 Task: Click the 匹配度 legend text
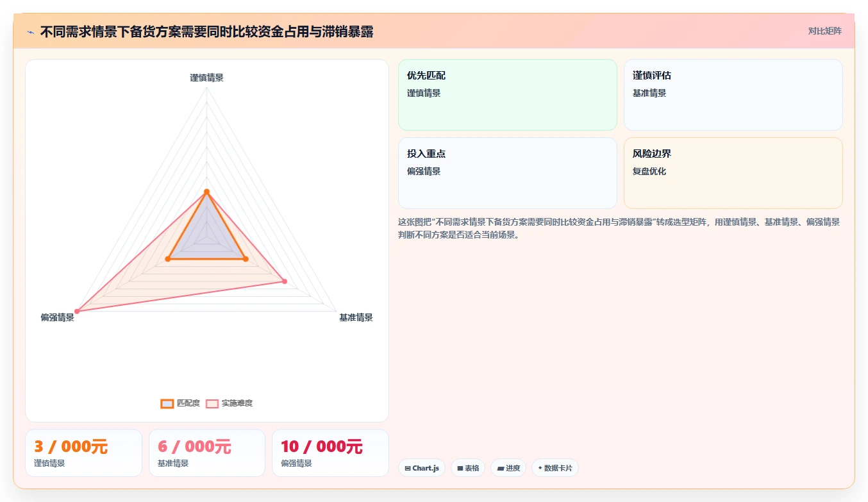[x=188, y=403]
